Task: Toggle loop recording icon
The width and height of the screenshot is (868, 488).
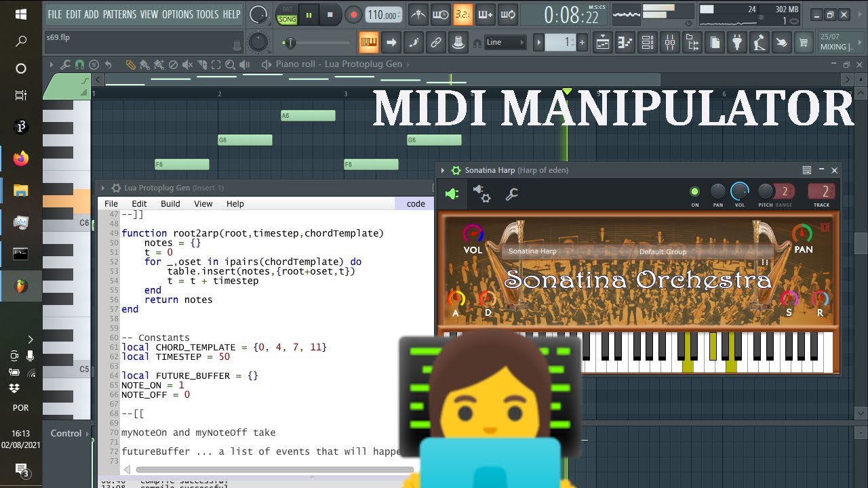Action: tap(507, 14)
